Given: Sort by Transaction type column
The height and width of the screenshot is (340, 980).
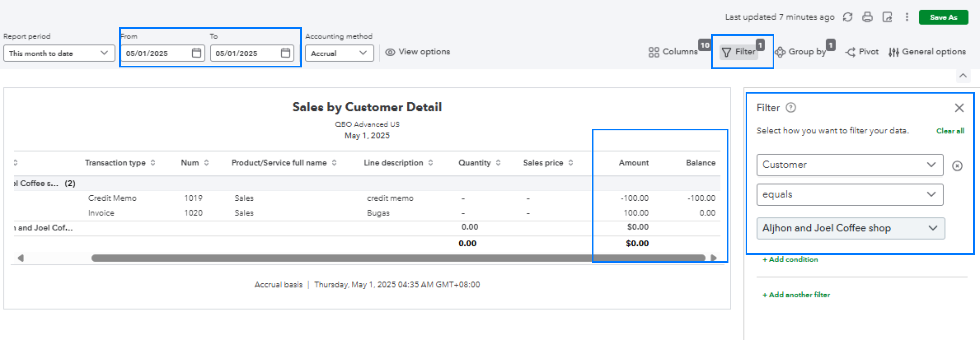Looking at the screenshot, I should pos(120,163).
